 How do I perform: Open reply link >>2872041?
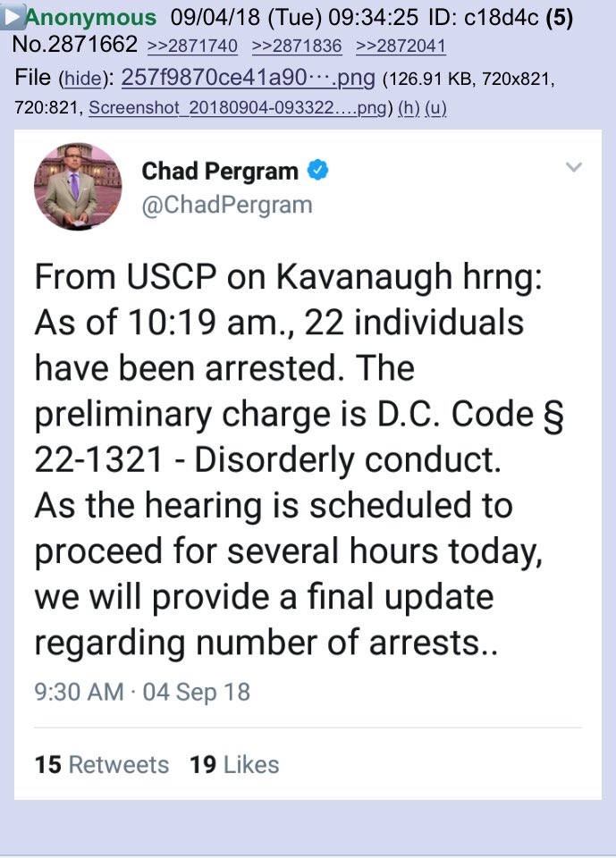(x=401, y=46)
